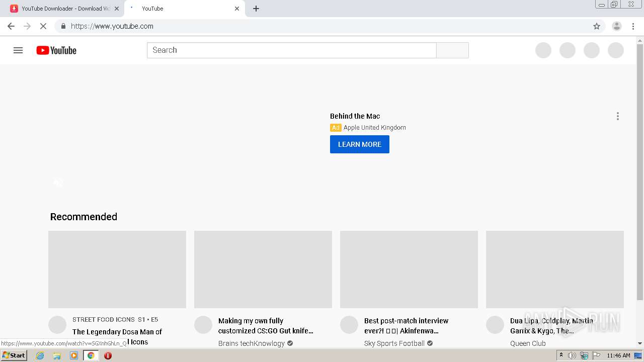
Task: Click the scrollbar down arrow
Action: point(640,343)
